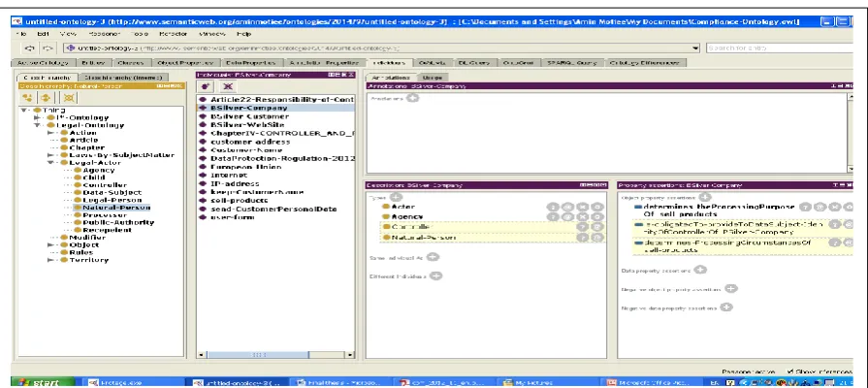Explain the inferred Natural-Person type
This screenshot has height=388, width=868.
click(582, 237)
